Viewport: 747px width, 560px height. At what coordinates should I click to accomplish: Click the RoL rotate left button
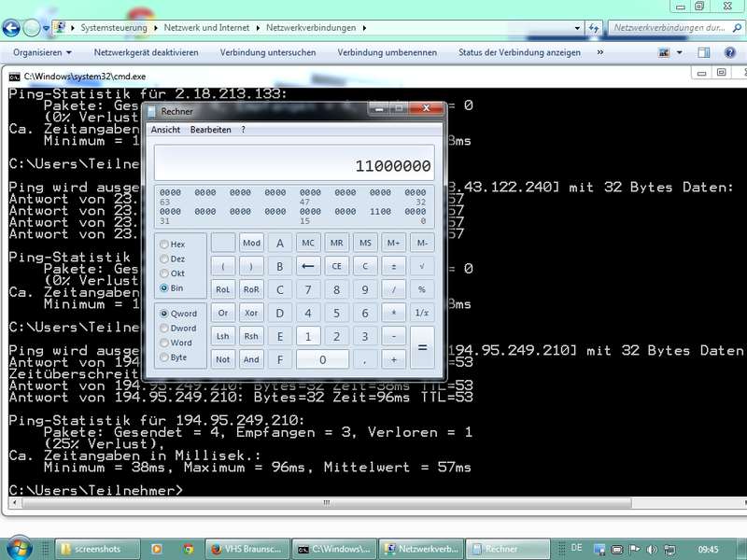tap(223, 289)
